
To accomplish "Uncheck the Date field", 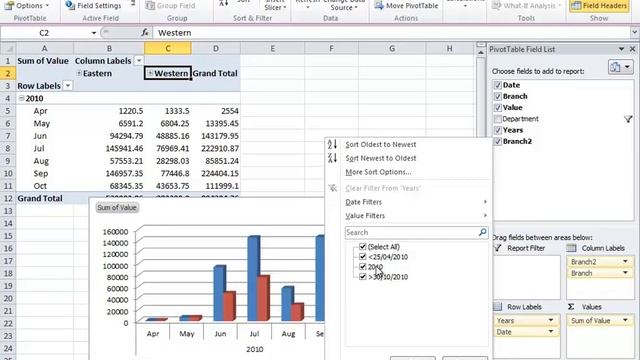I will tap(498, 85).
